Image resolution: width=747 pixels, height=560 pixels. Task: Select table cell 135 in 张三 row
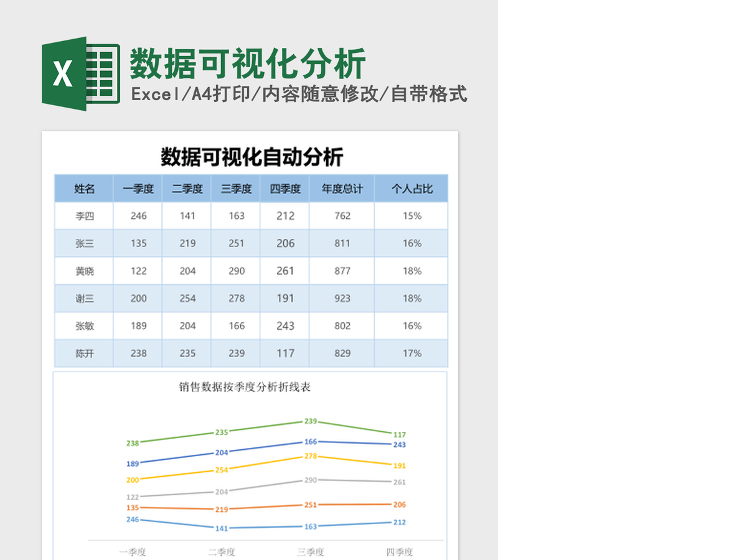(x=138, y=243)
